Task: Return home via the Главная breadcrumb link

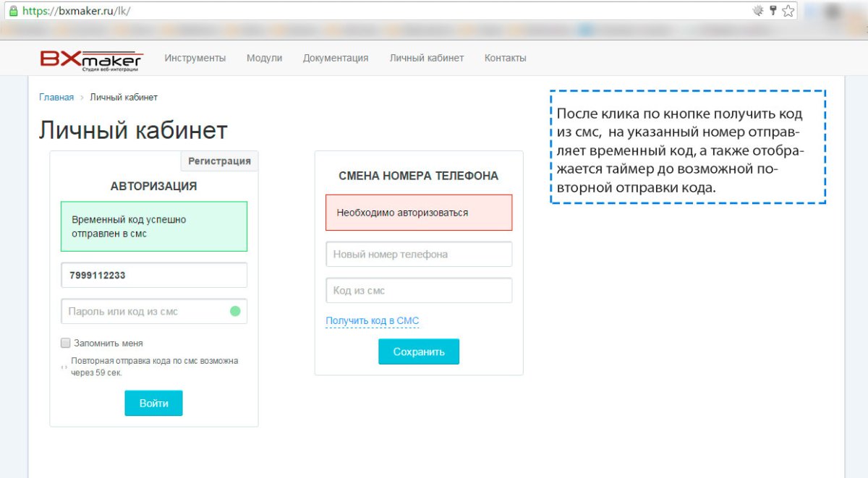Action: pyautogui.click(x=56, y=96)
